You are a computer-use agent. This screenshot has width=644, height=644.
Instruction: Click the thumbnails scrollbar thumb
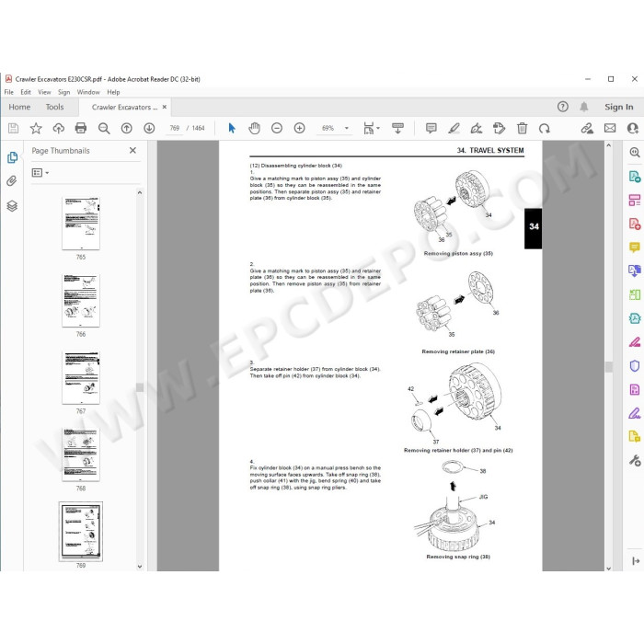click(140, 387)
